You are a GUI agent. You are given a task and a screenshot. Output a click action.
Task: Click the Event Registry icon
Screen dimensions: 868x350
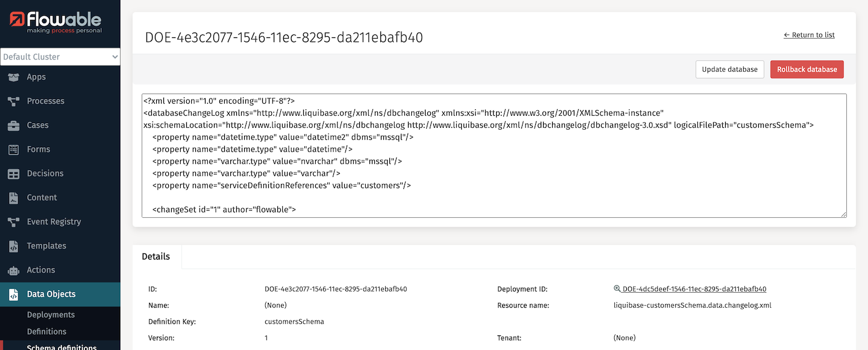[13, 222]
